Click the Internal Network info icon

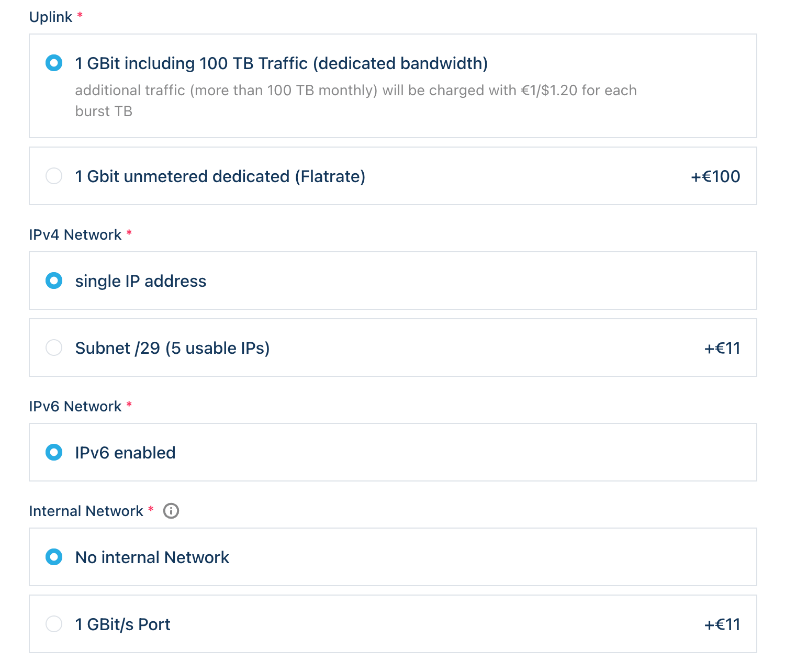point(171,511)
